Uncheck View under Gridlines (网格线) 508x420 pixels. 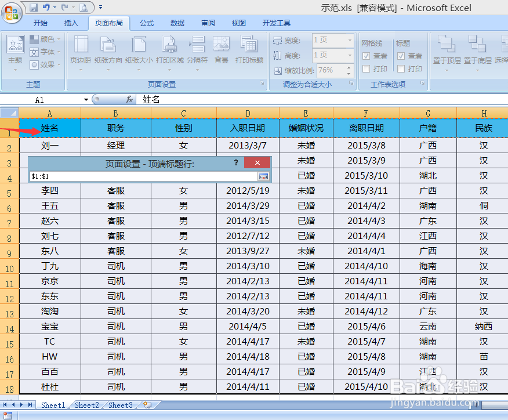(x=366, y=56)
